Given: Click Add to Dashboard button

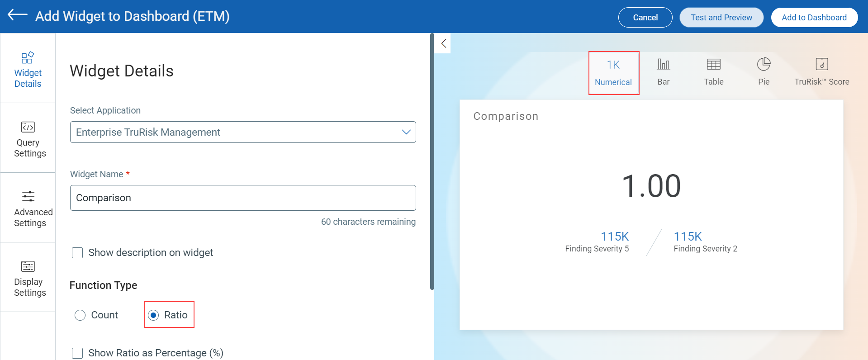Looking at the screenshot, I should pos(814,17).
